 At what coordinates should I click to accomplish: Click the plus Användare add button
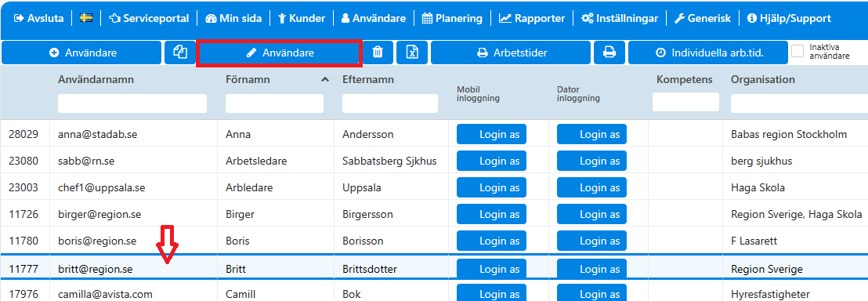pos(82,53)
